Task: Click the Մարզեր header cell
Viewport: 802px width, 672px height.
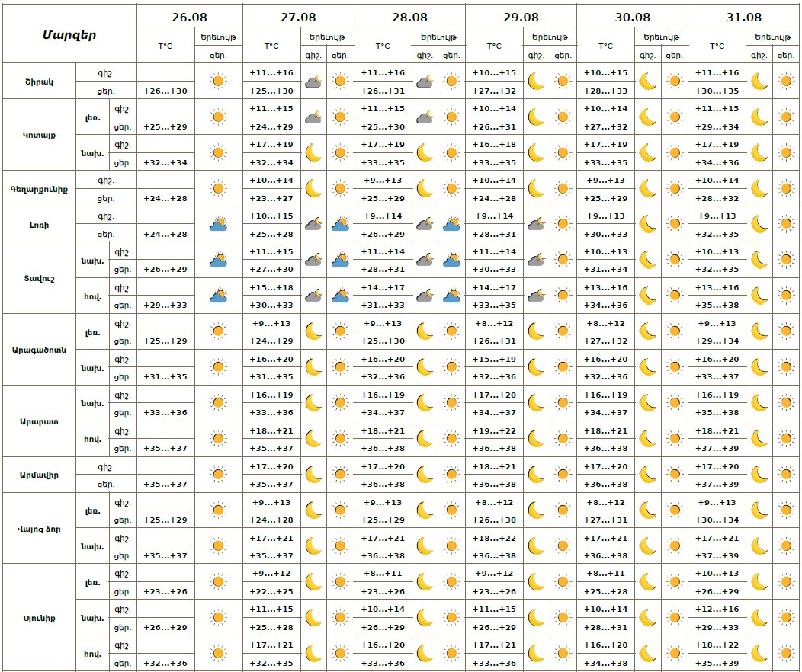Action: tap(69, 34)
